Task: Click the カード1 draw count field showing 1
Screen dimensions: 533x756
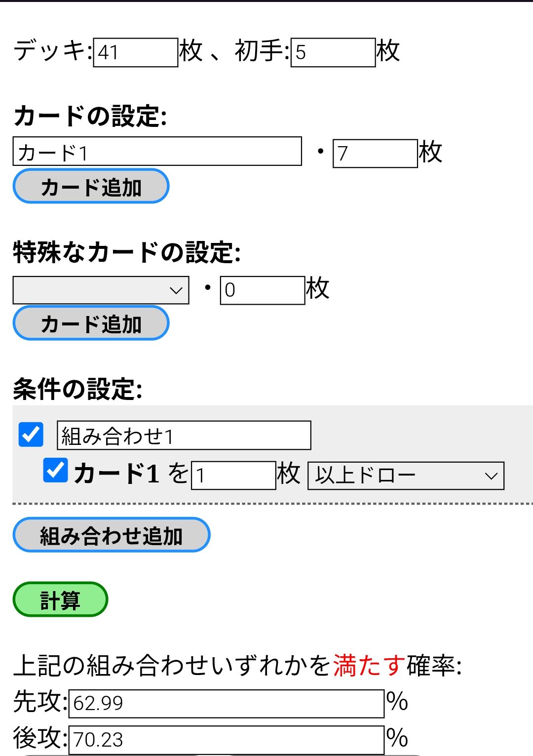Action: tap(233, 476)
